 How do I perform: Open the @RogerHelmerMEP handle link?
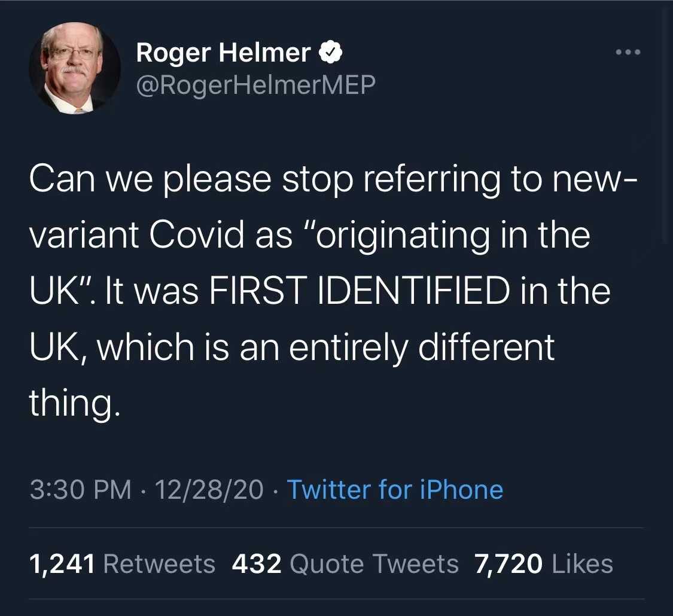255,86
